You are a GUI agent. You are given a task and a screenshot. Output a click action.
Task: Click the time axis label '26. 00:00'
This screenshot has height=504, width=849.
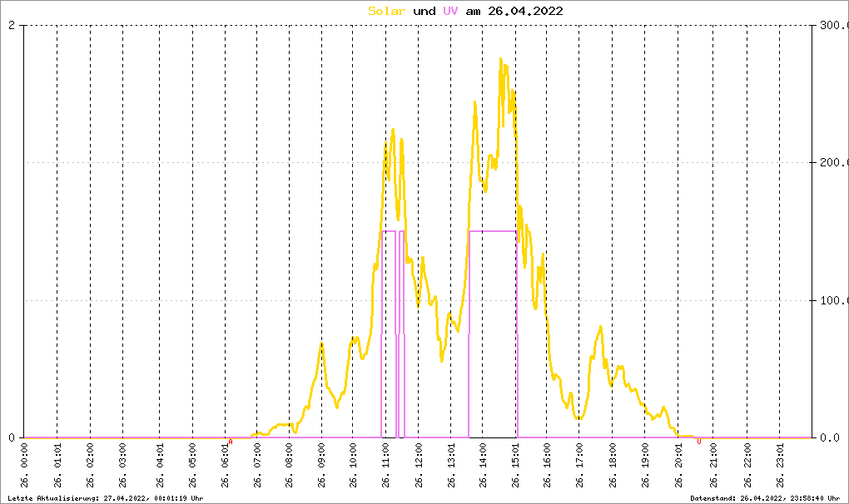pos(24,466)
